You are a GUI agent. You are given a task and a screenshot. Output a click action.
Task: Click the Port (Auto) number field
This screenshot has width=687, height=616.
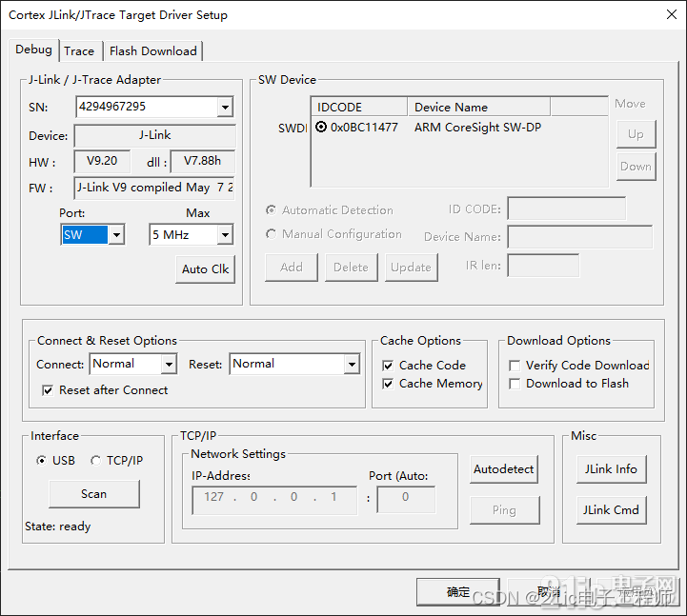click(406, 500)
